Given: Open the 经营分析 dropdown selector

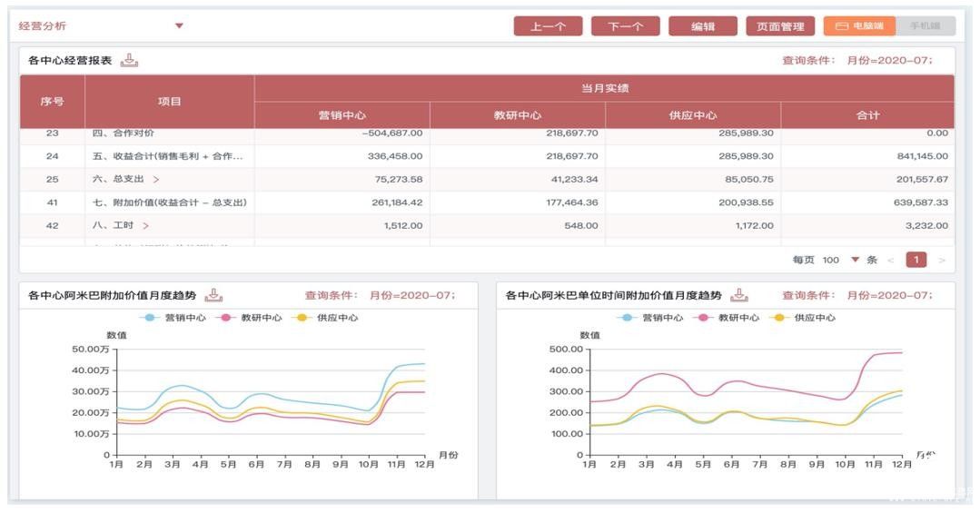Looking at the screenshot, I should tap(179, 25).
